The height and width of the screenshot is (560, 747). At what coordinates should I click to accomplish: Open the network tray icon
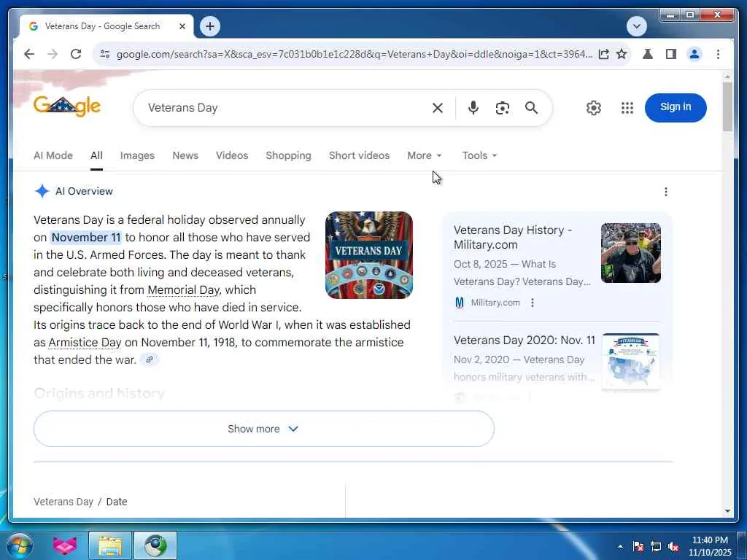tap(656, 546)
